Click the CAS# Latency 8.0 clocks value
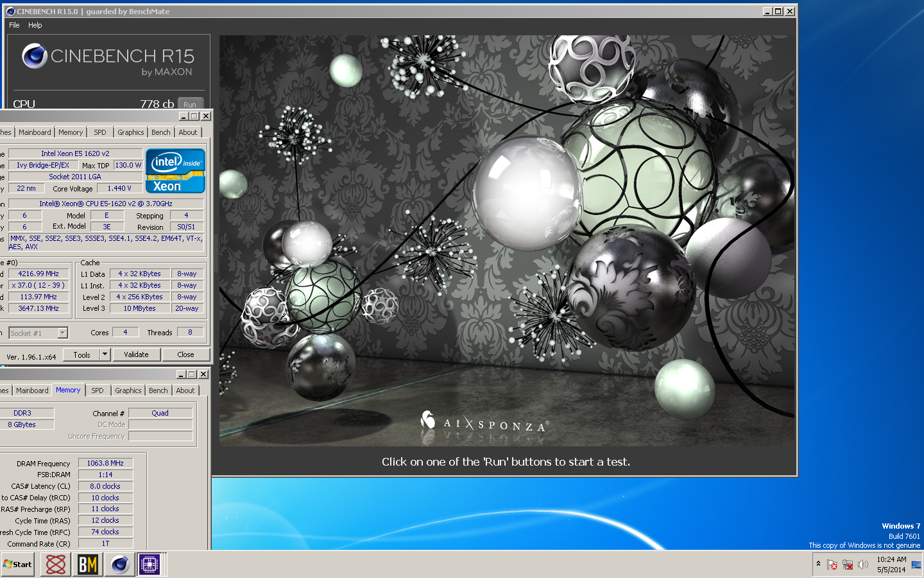This screenshot has width=924, height=578. coord(105,486)
